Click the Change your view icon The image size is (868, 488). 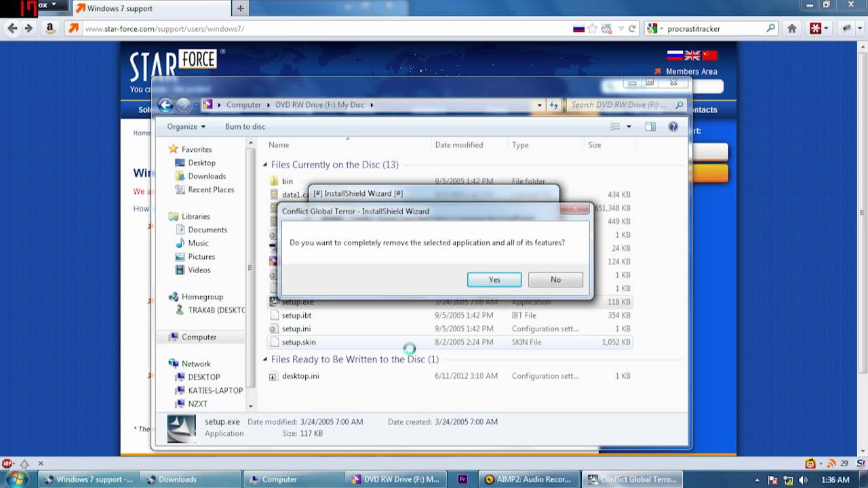[x=614, y=127]
